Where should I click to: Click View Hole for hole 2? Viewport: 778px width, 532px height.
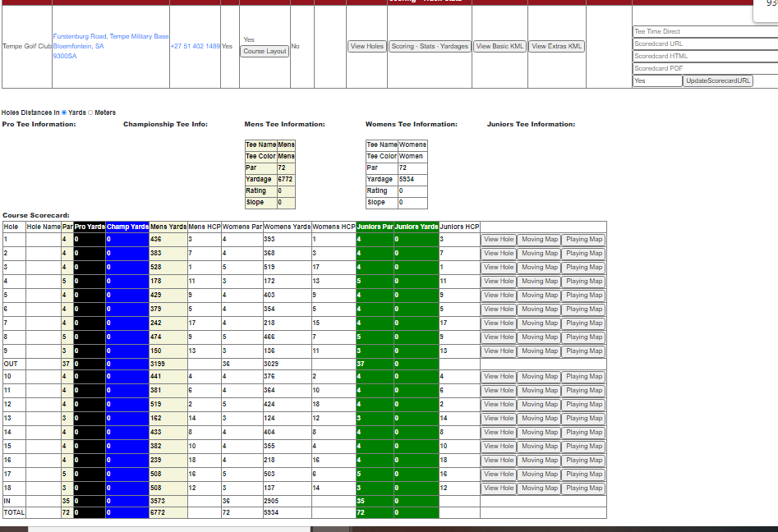[499, 254]
